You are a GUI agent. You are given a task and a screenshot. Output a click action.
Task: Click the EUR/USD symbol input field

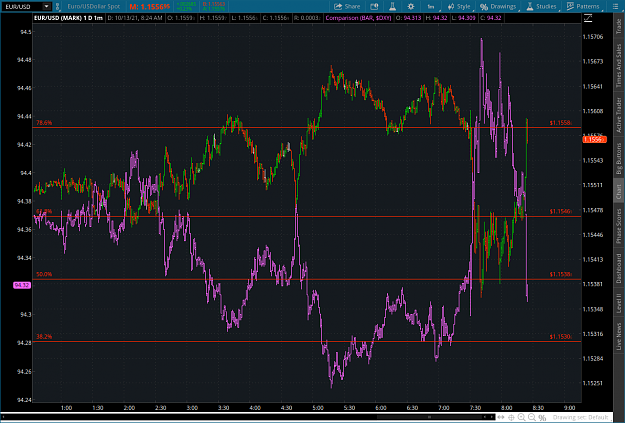(x=22, y=6)
